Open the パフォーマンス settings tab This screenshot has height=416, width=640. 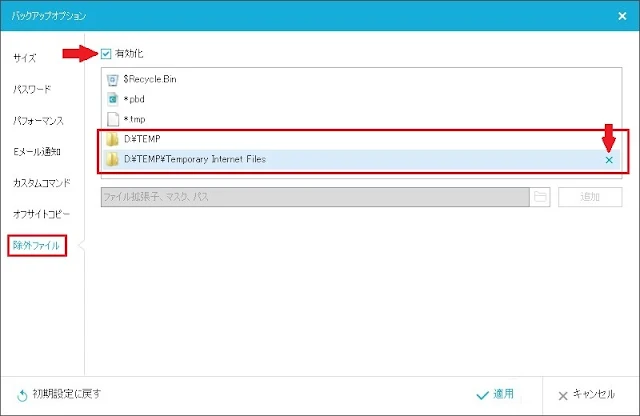pyautogui.click(x=38, y=120)
